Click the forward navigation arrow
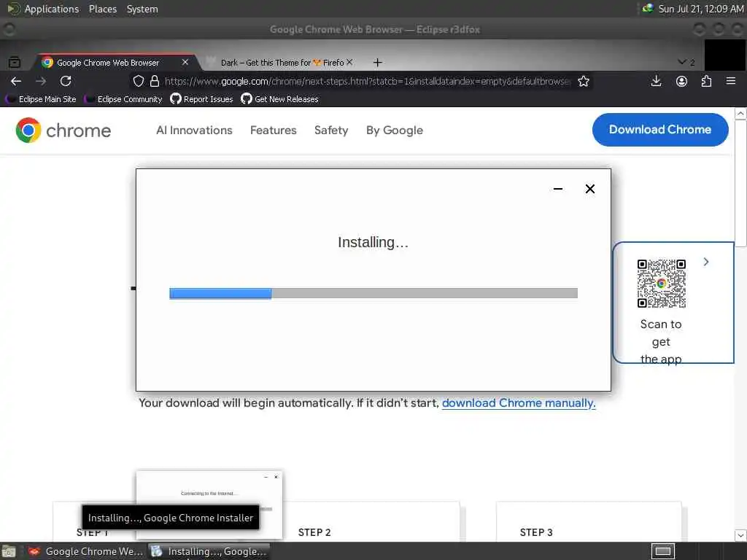 [x=41, y=82]
